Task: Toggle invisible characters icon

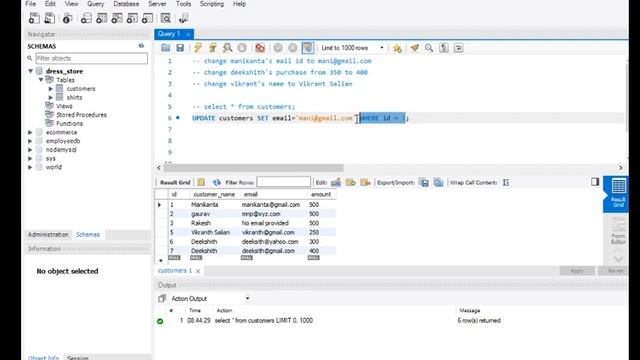Action: coord(444,48)
